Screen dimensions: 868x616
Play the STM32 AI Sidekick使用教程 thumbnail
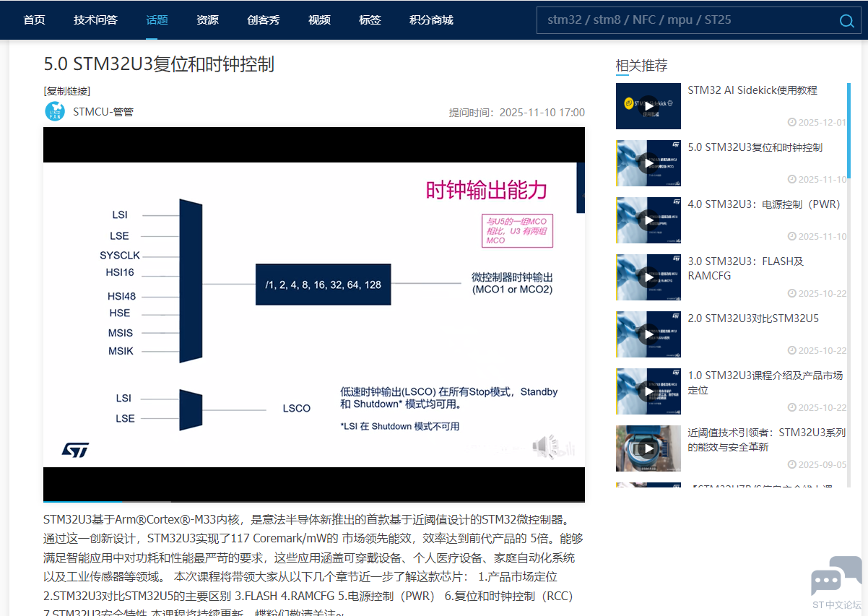(648, 105)
